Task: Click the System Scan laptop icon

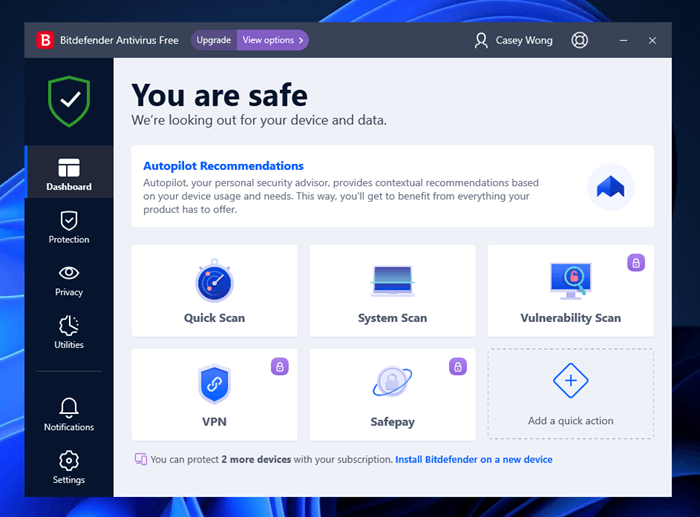Action: tap(392, 281)
